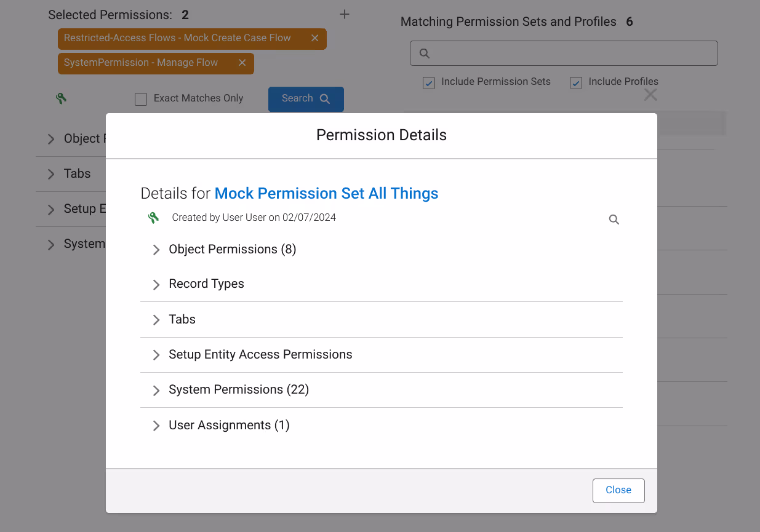Uncheck Include Profiles checkbox
This screenshot has height=532, width=760.
click(x=576, y=83)
